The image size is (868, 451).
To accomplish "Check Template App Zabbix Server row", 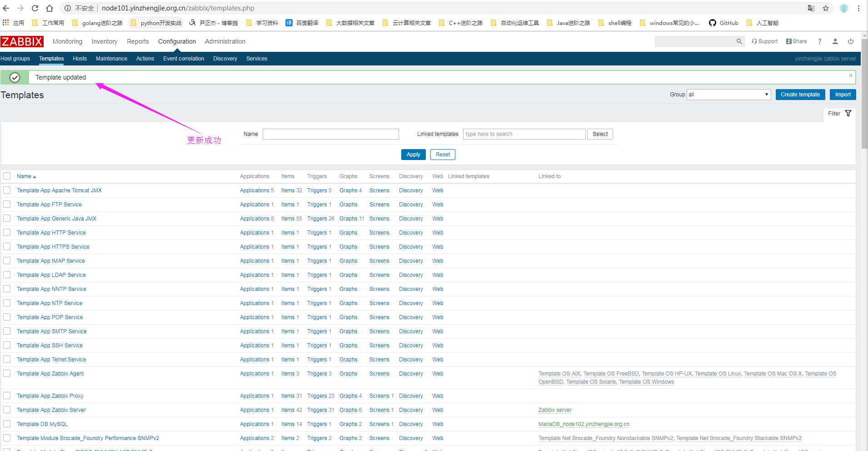I will 7,410.
